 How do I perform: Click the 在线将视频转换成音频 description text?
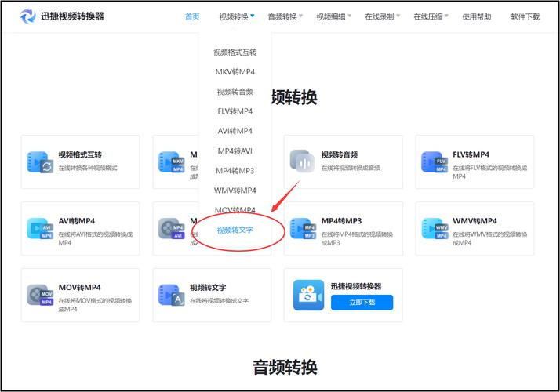(x=351, y=168)
